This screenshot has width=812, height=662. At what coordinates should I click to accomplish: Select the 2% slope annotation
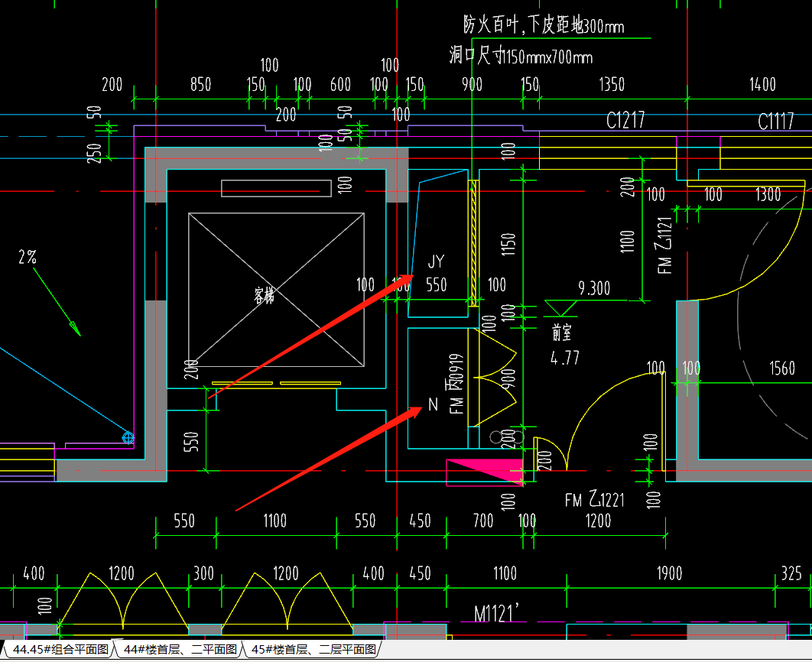tap(28, 257)
